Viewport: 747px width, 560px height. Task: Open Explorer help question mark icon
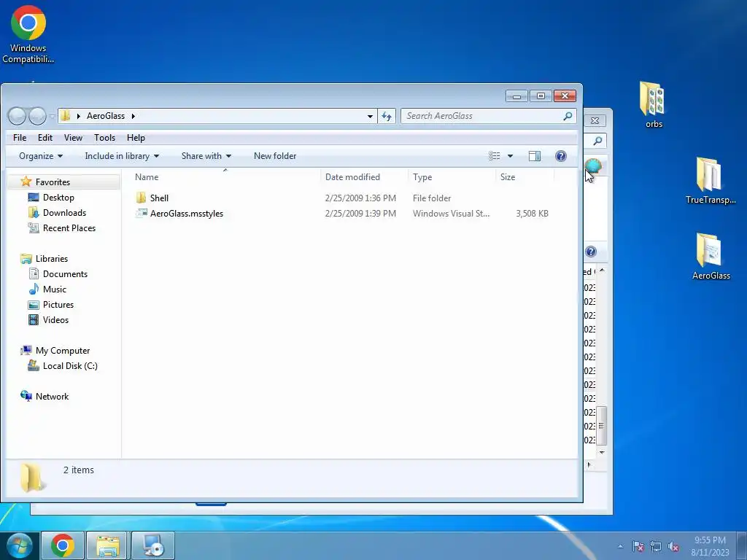coord(561,156)
